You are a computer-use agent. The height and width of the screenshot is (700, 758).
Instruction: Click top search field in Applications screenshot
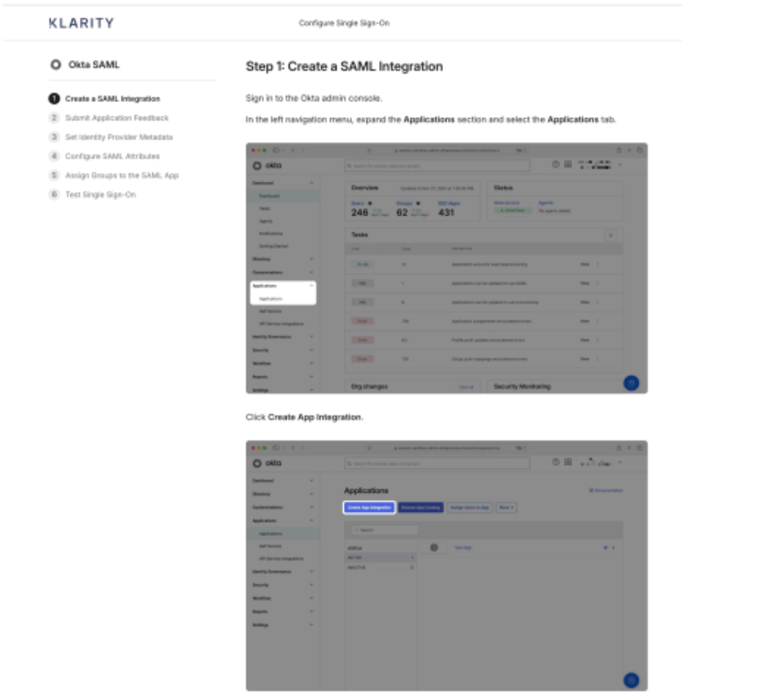click(x=437, y=464)
